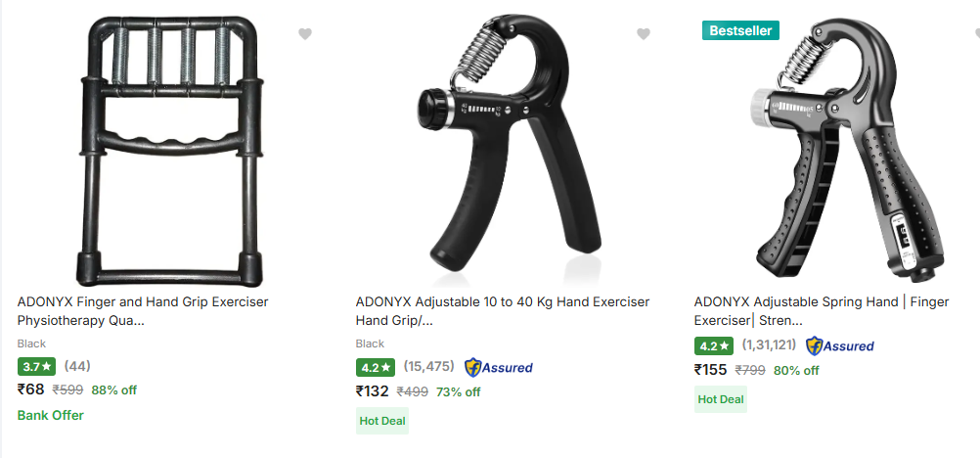Image resolution: width=980 pixels, height=458 pixels.
Task: Click the ₹68 price
Action: (x=31, y=389)
